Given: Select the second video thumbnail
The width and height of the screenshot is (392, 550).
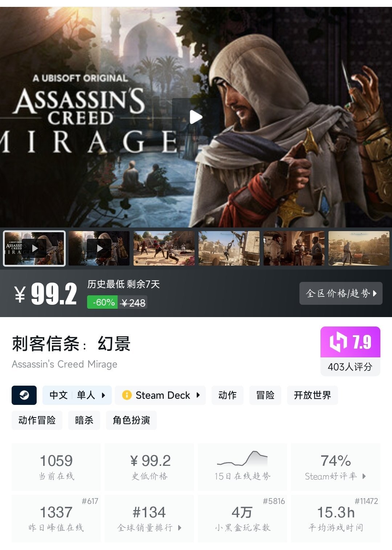Looking at the screenshot, I should [99, 249].
